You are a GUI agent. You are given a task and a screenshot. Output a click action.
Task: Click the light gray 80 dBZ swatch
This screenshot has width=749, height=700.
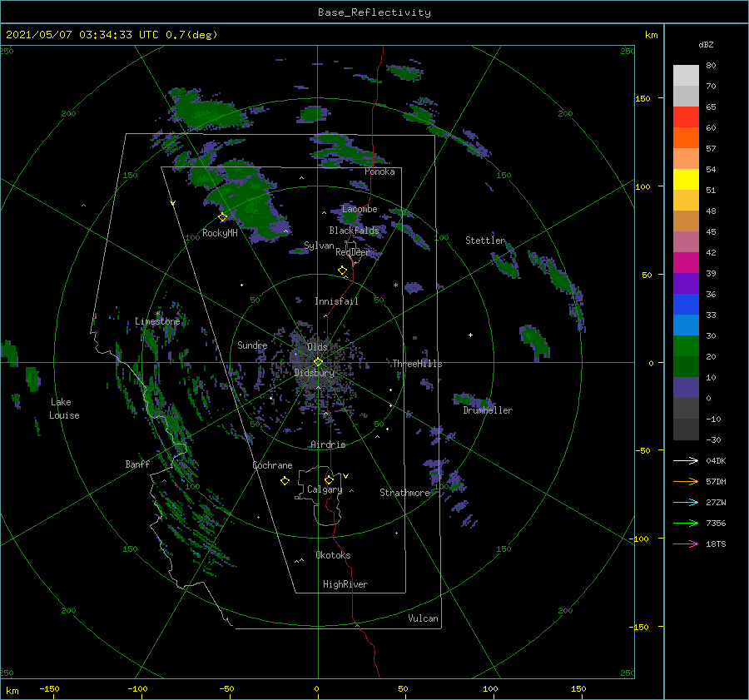tap(686, 76)
